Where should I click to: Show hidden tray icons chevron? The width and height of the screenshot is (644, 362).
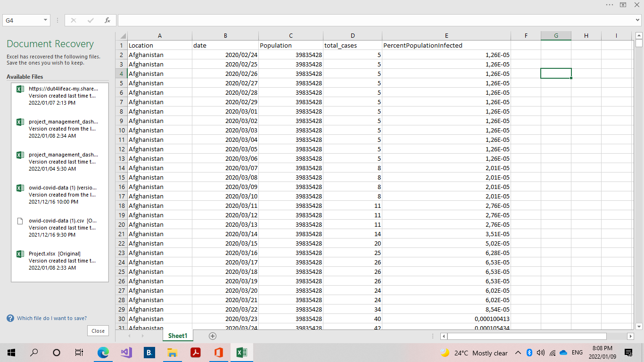(518, 353)
